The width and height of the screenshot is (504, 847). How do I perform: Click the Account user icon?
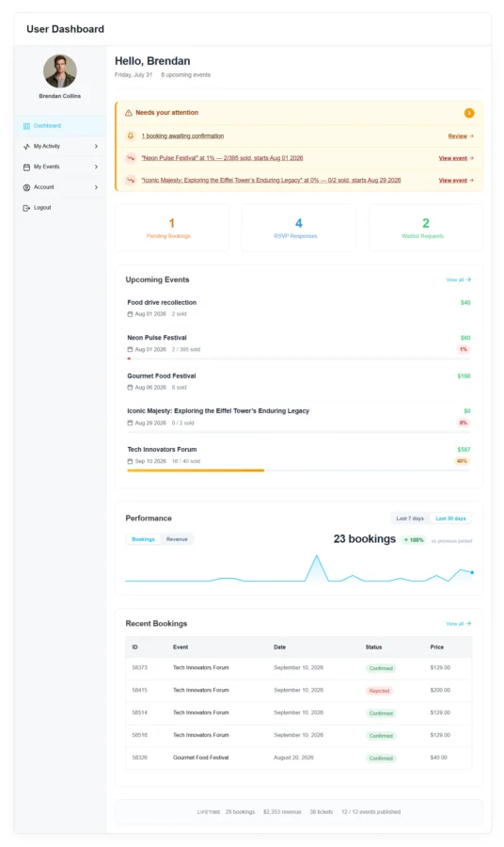[26, 187]
